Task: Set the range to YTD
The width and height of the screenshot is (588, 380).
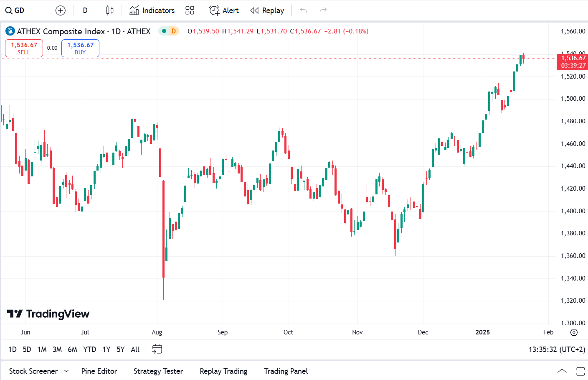Action: pyautogui.click(x=90, y=349)
